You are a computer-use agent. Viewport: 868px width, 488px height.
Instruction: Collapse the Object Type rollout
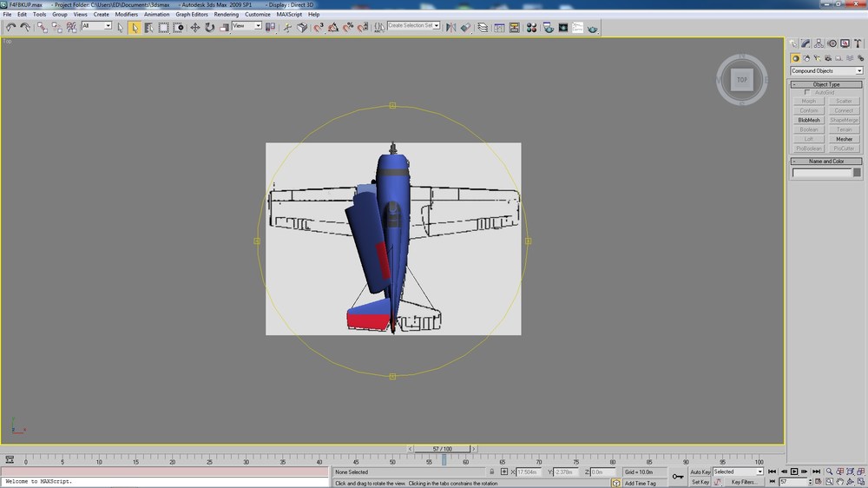point(826,84)
